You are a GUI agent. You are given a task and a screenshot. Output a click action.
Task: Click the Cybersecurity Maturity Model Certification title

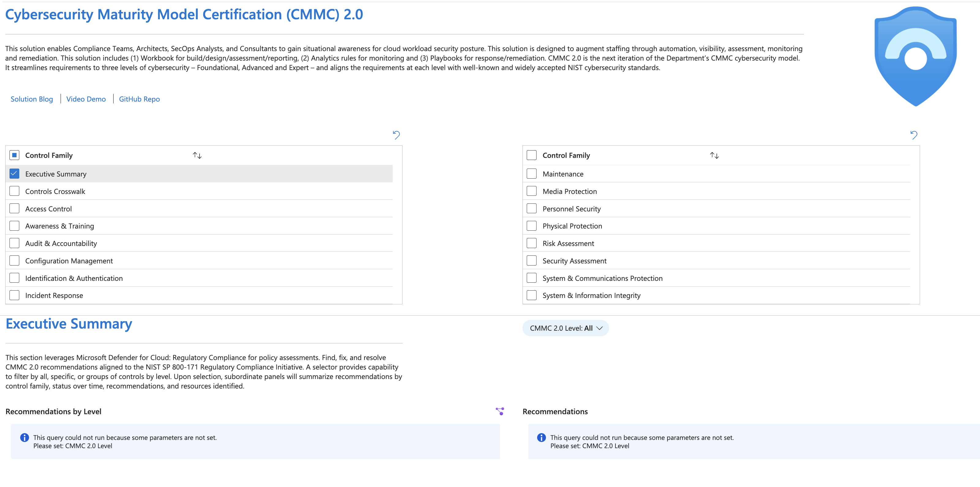pos(184,15)
